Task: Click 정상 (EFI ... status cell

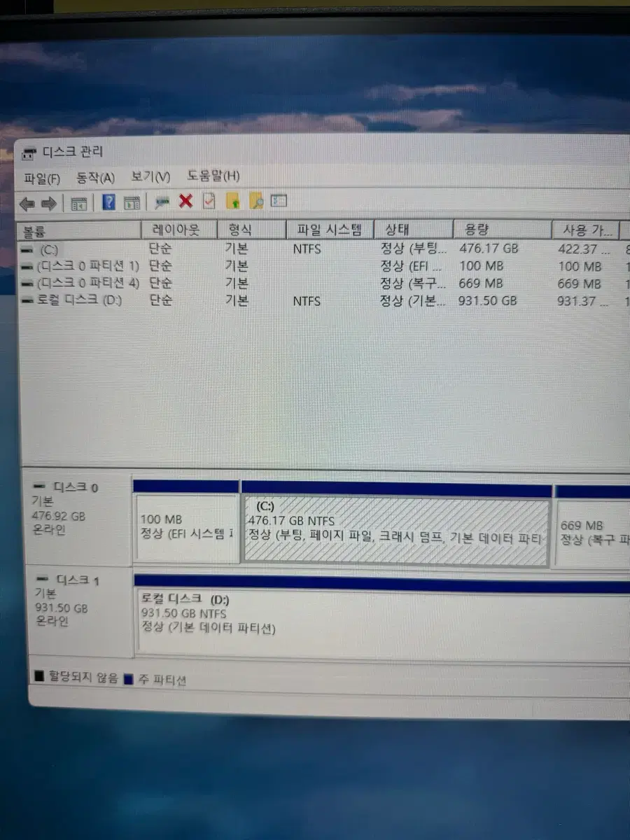Action: click(x=412, y=266)
